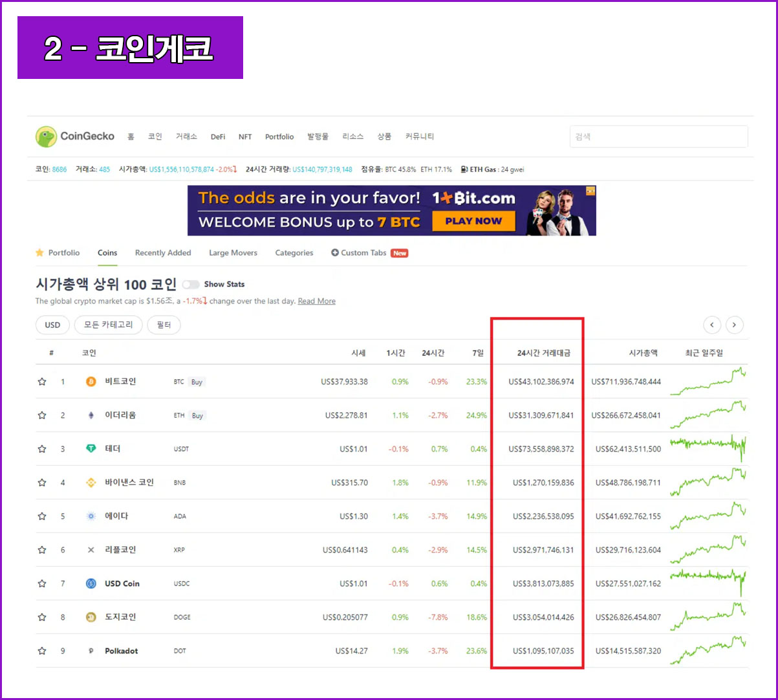Click table scroll right arrow button
Screen dimensions: 778x700
pyautogui.click(x=735, y=325)
